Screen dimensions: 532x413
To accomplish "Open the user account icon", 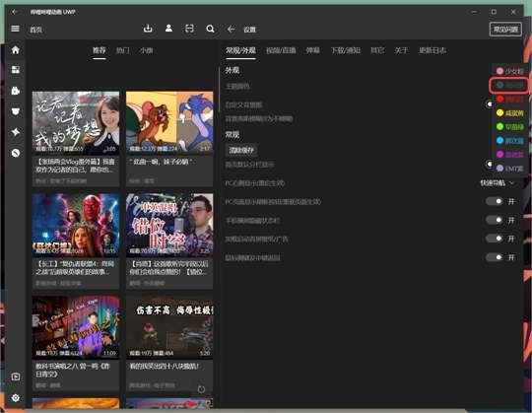I will 168,29.
